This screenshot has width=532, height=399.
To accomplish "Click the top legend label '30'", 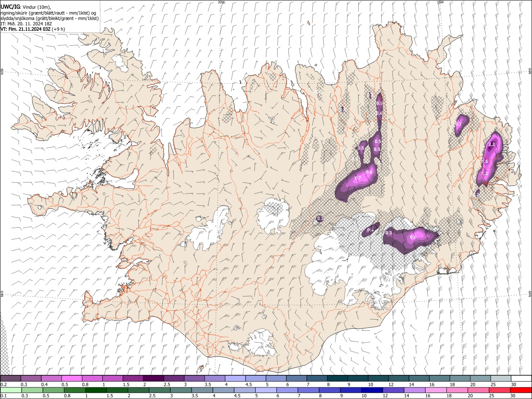I will tap(513, 384).
